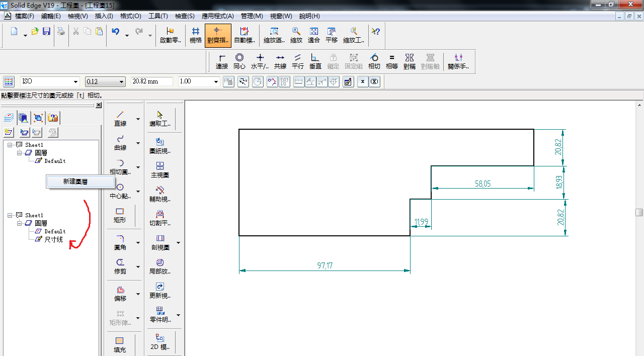Click the 啟動零.. toolbar button
644x356 pixels.
click(170, 35)
